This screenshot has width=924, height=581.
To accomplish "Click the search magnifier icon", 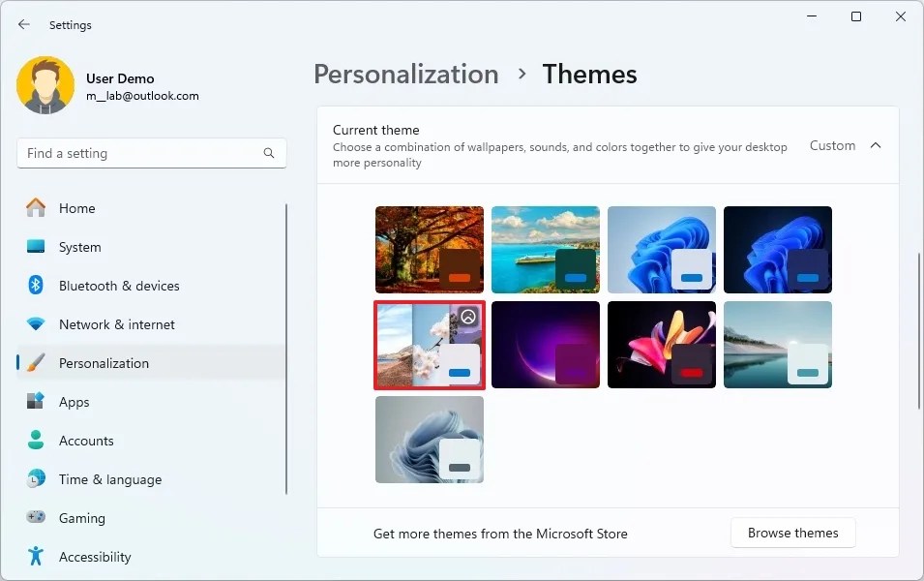I will pyautogui.click(x=268, y=153).
